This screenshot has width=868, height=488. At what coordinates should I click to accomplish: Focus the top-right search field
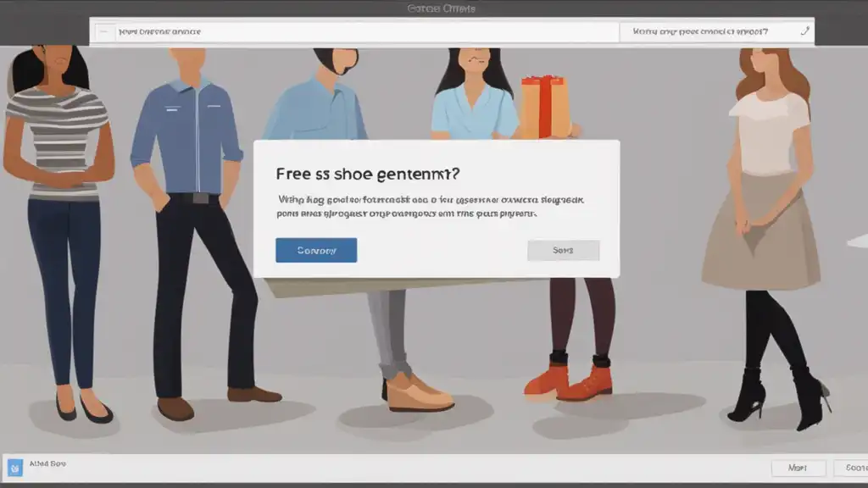715,32
